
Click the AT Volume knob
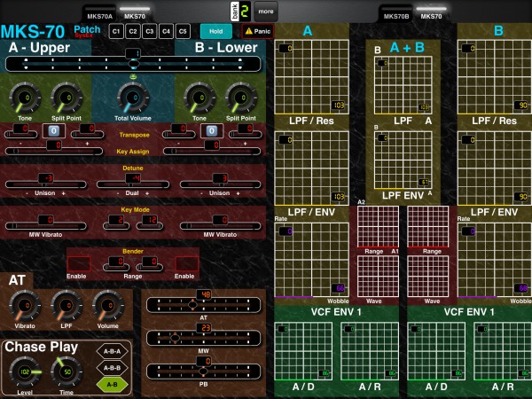[x=108, y=305]
